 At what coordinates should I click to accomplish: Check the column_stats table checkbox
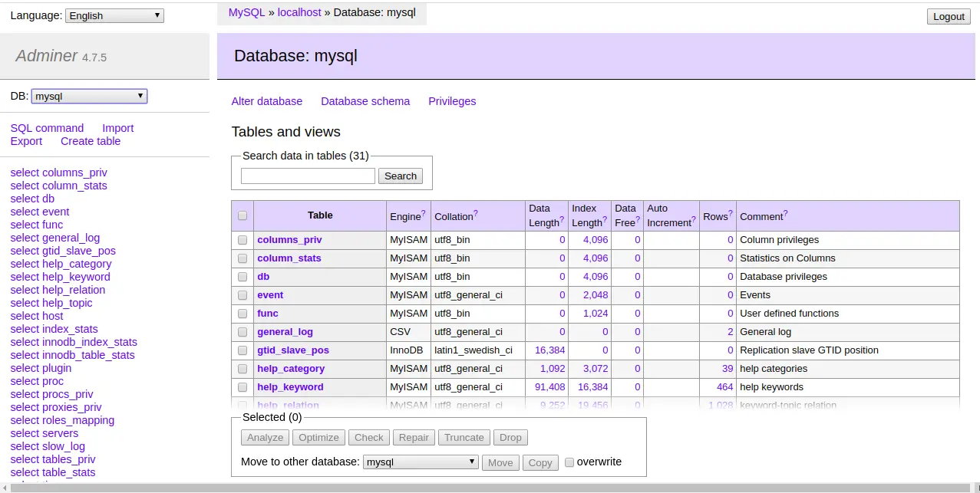pos(243,258)
